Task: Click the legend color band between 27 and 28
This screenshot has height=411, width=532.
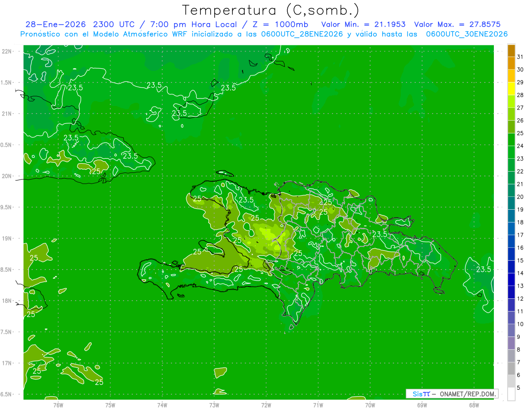Action: 511,102
